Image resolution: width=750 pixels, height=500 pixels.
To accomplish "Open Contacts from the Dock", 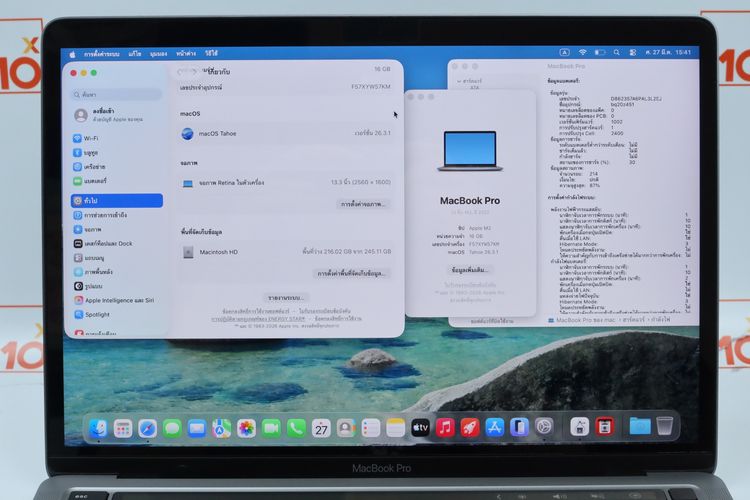I will (x=345, y=428).
